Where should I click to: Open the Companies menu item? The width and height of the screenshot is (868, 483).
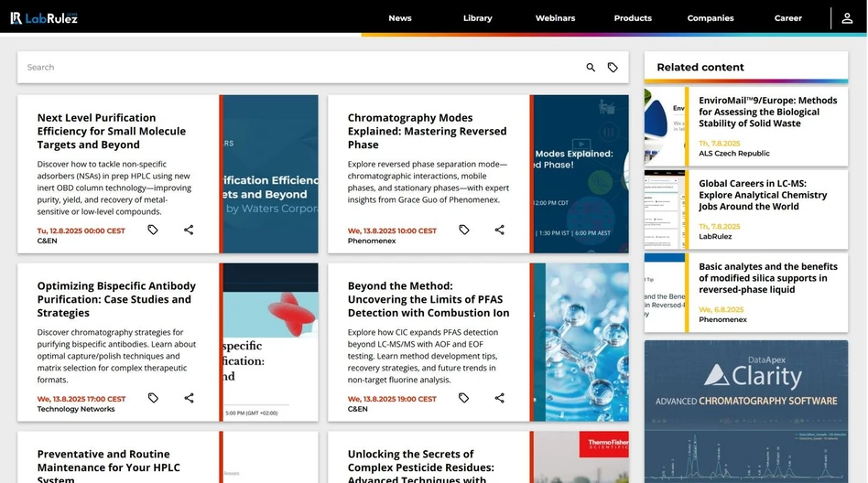(x=711, y=18)
